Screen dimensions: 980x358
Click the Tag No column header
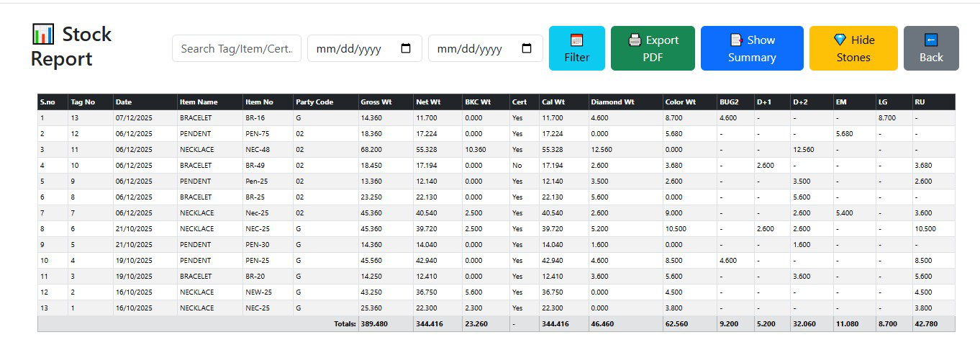click(x=83, y=102)
